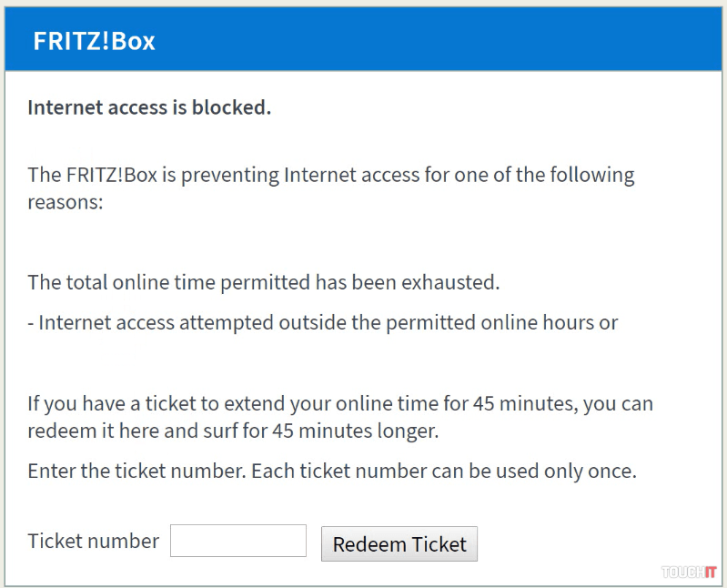
Task: Click the 'total online time permitted' line
Action: click(264, 281)
